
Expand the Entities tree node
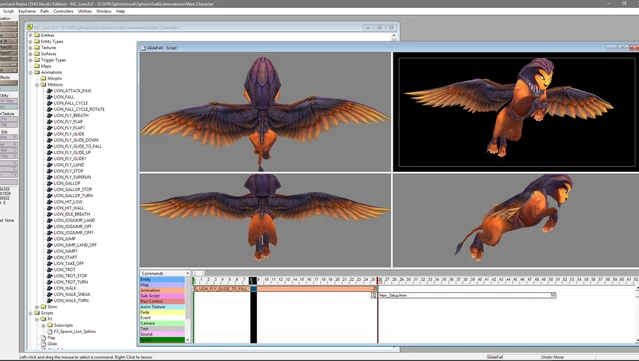[x=31, y=35]
